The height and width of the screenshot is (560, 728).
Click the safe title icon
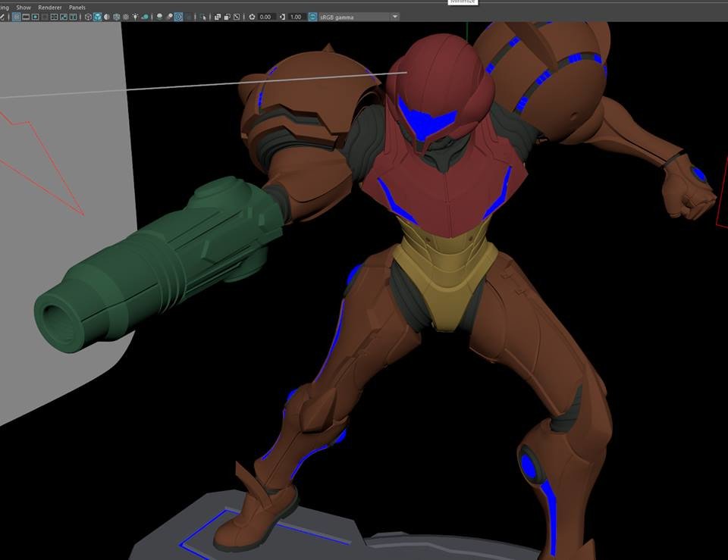[x=73, y=17]
